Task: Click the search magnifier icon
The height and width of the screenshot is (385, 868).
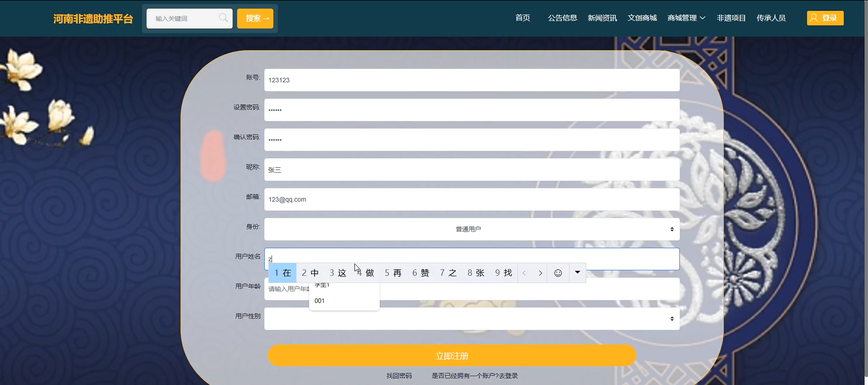Action: (x=223, y=18)
